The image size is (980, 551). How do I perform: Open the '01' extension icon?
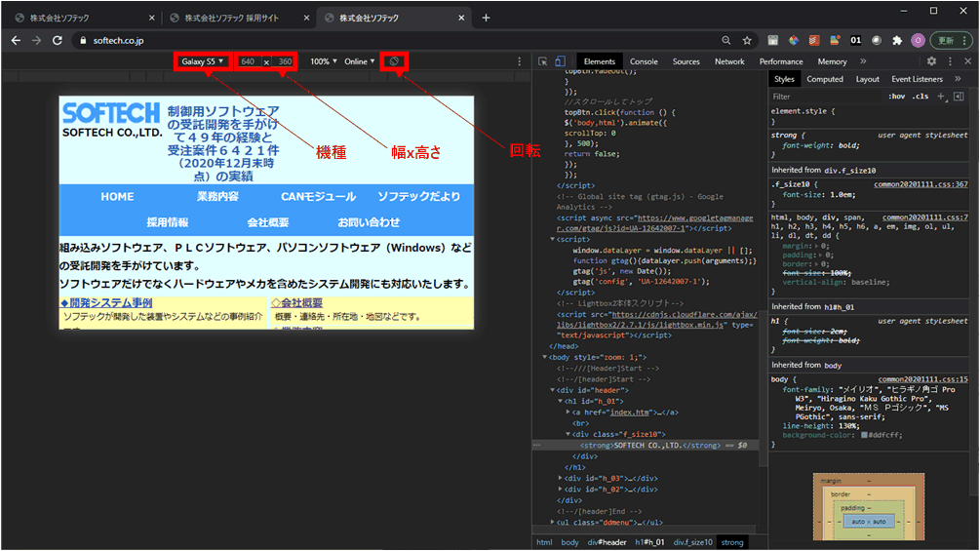855,41
